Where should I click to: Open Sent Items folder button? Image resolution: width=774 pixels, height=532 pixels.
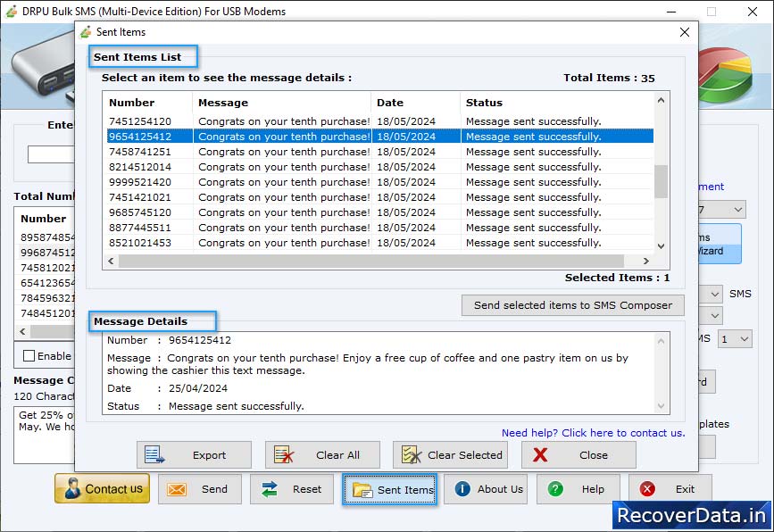pyautogui.click(x=389, y=489)
